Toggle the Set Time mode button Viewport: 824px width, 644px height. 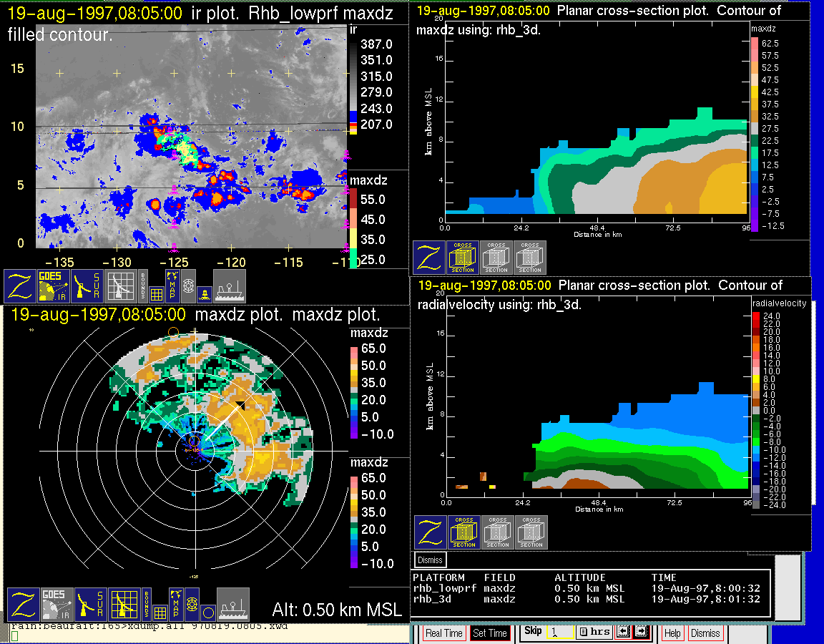[x=490, y=633]
